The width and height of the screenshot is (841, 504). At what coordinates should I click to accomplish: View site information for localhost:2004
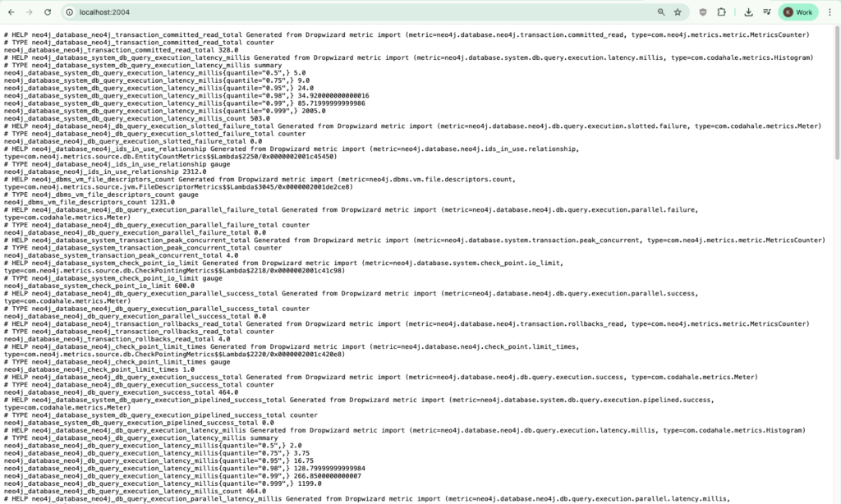coord(70,12)
